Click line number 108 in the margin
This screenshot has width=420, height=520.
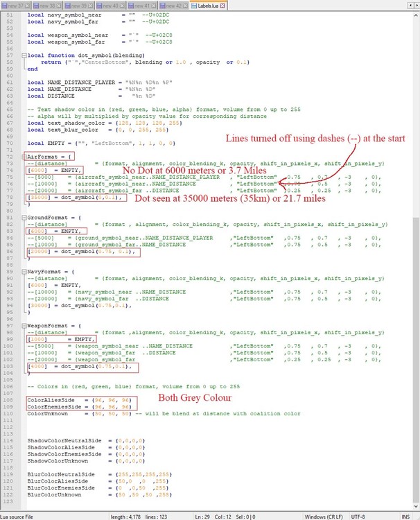pyautogui.click(x=8, y=400)
